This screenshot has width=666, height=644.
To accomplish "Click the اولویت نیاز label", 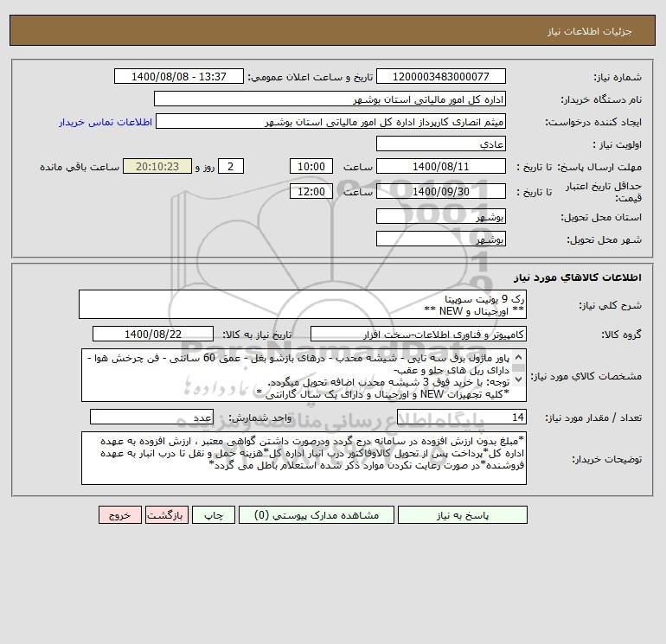I will [x=618, y=144].
